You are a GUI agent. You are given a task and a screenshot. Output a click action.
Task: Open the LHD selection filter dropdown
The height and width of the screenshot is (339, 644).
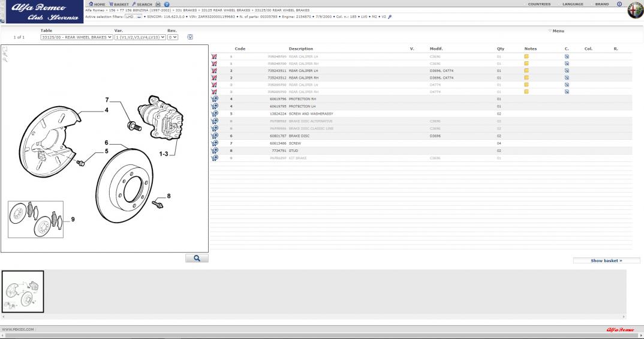click(134, 17)
